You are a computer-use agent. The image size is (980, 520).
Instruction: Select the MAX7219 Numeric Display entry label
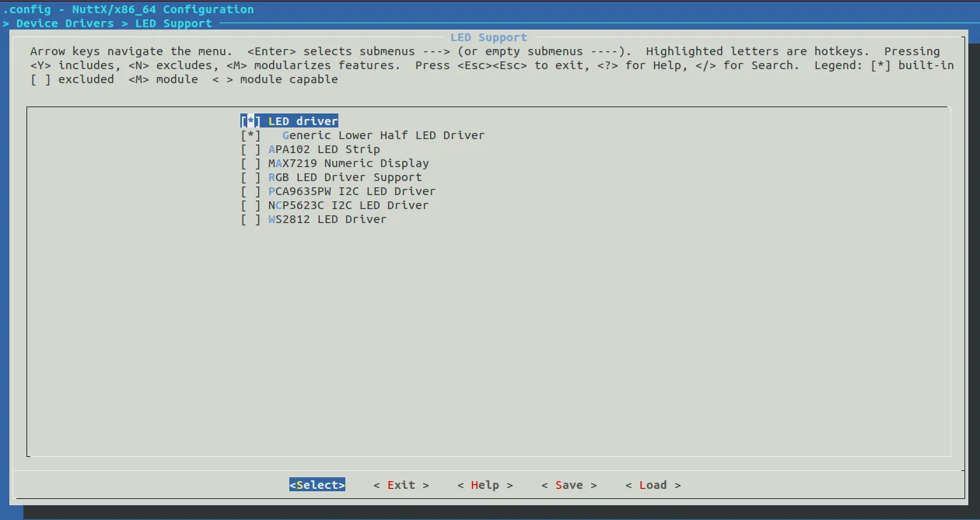pos(348,163)
